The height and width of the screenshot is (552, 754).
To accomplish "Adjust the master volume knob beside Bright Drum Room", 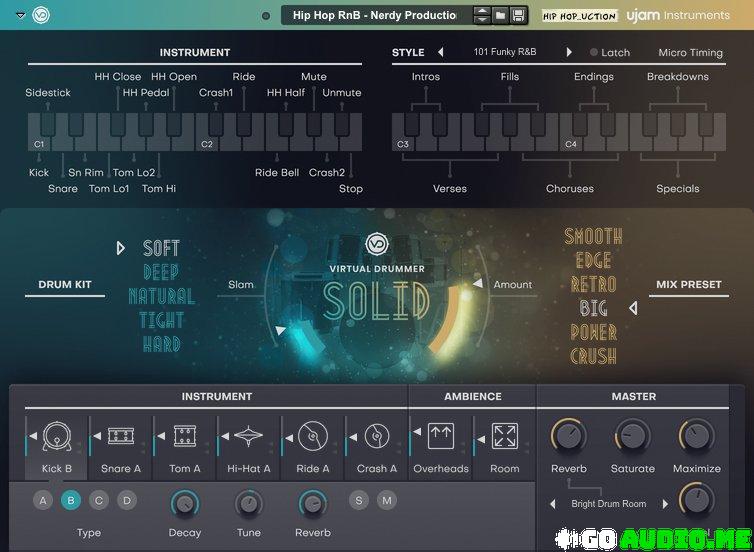I will (x=697, y=501).
